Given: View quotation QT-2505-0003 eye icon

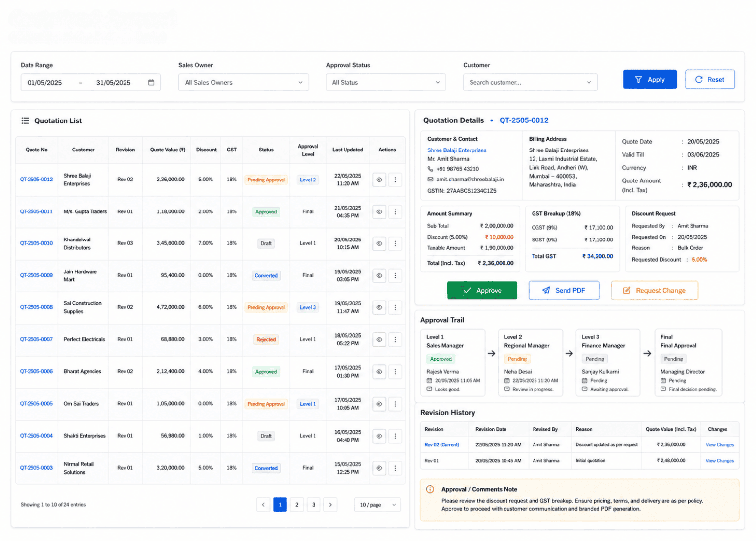Looking at the screenshot, I should pos(379,468).
